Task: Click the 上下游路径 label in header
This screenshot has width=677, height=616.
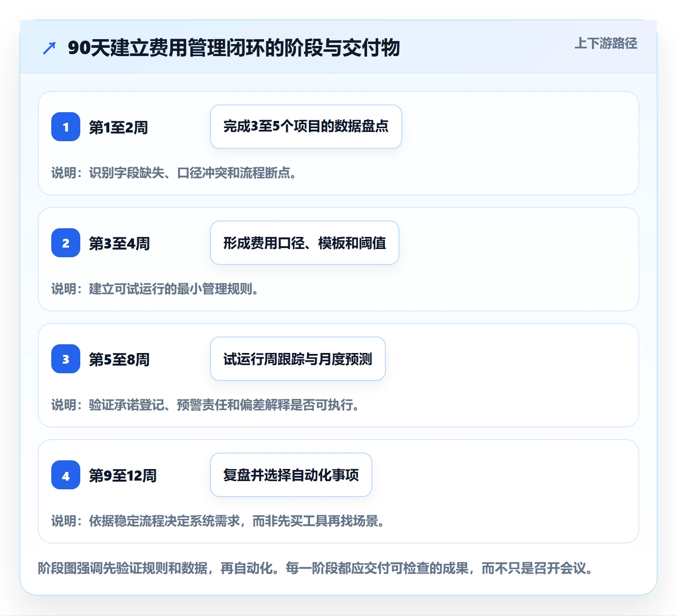Action: click(605, 44)
